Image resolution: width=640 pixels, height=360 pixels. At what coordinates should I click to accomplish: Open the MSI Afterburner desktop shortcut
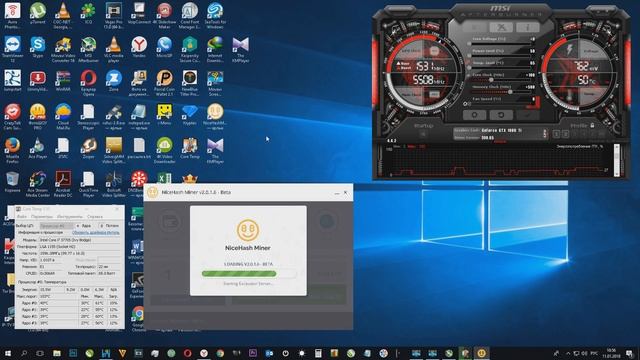(88, 49)
